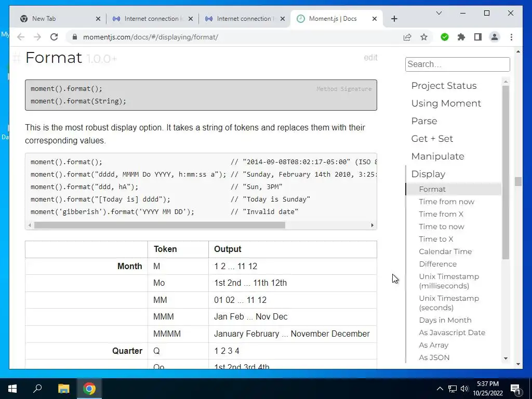Share this page via the share icon
Viewport: 532px width, 399px height.
coord(407,37)
